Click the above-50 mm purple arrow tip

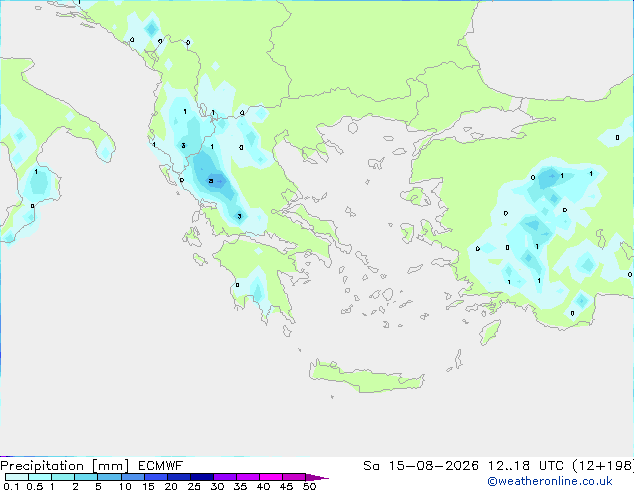tap(317, 477)
